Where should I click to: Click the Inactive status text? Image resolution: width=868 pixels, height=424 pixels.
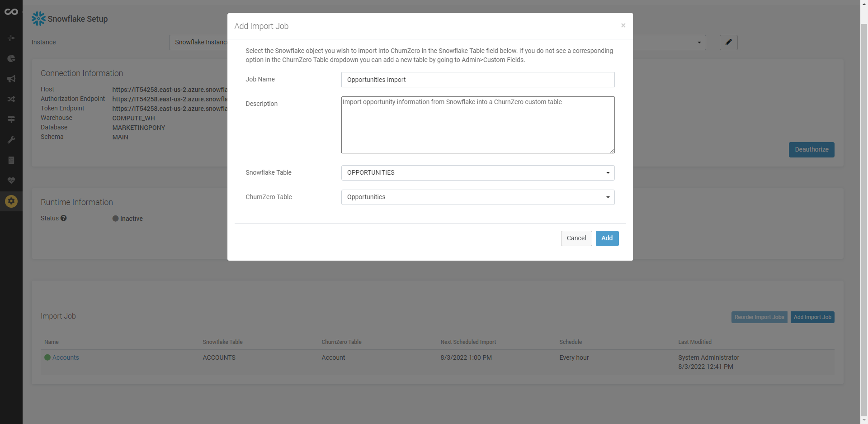click(x=131, y=219)
